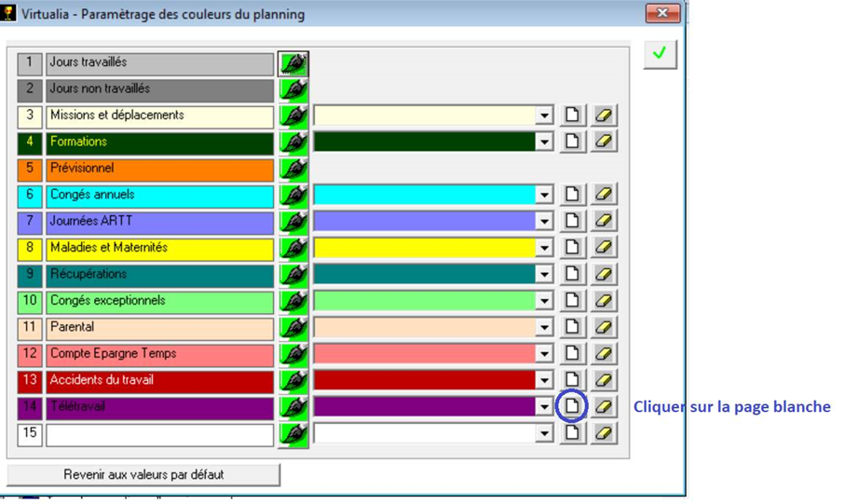The width and height of the screenshot is (845, 504).
Task: Click the orange Prévisionnel color label
Action: [x=159, y=170]
